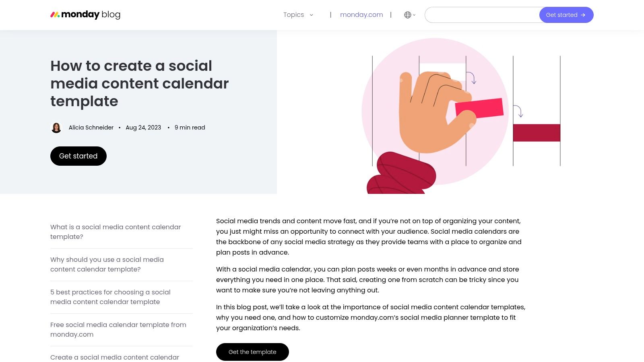This screenshot has width=644, height=362.
Task: Click "Create a social media content calendar" link
Action: [x=115, y=357]
